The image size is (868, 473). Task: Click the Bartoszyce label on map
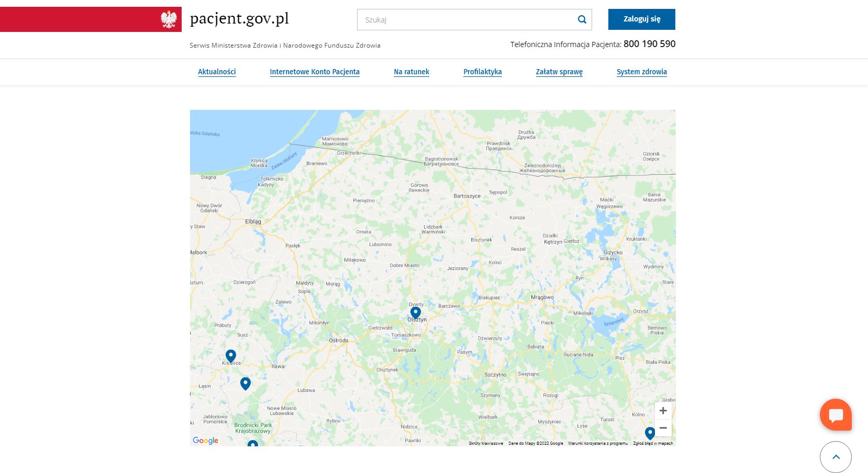pos(467,196)
